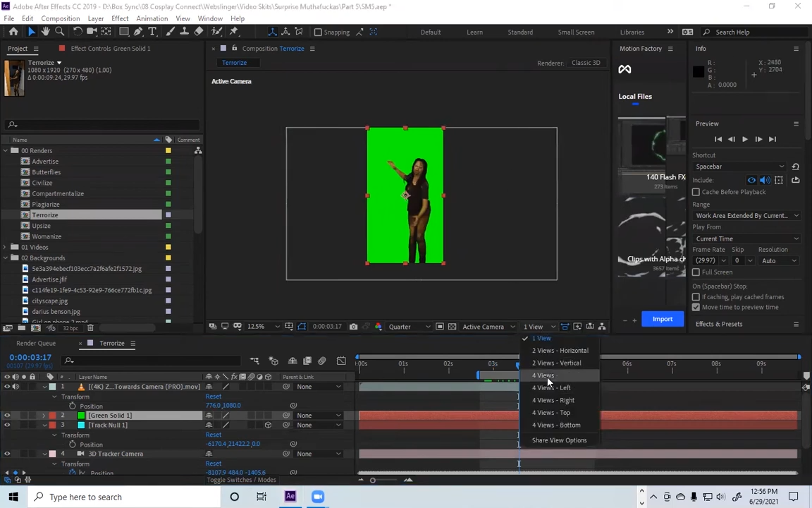Click the Green Solid 1 color swatch

tap(80, 416)
